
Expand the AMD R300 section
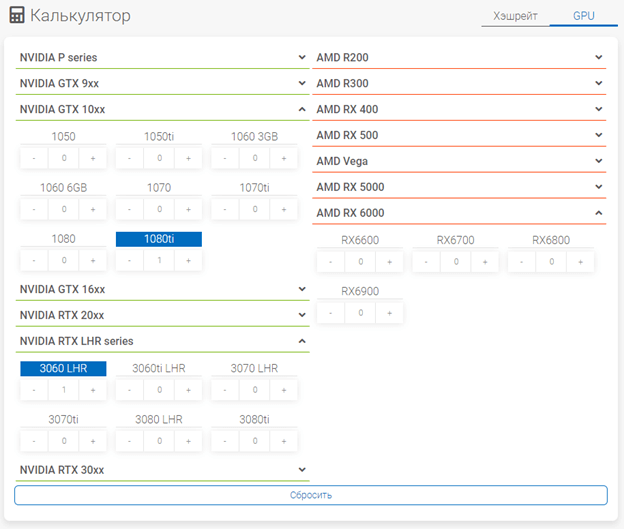pyautogui.click(x=459, y=83)
